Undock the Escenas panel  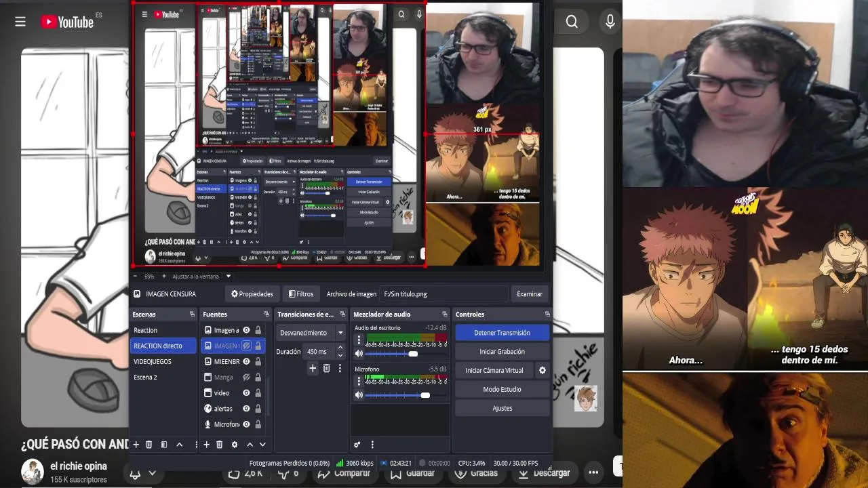192,314
